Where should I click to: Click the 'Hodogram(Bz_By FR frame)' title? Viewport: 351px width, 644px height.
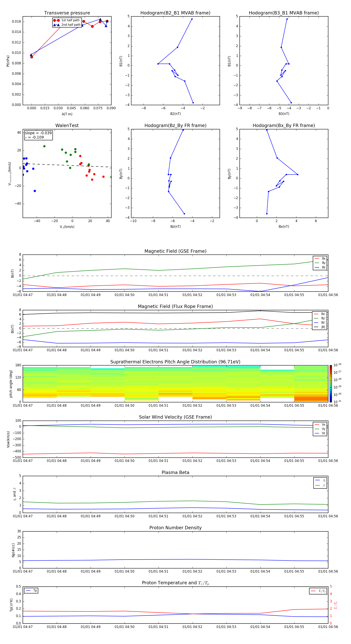point(175,125)
